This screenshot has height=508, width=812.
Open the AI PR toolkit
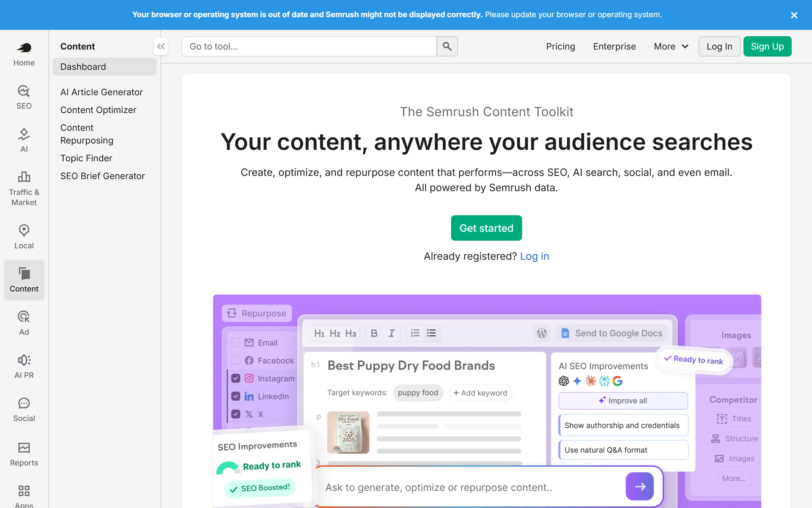(x=24, y=366)
